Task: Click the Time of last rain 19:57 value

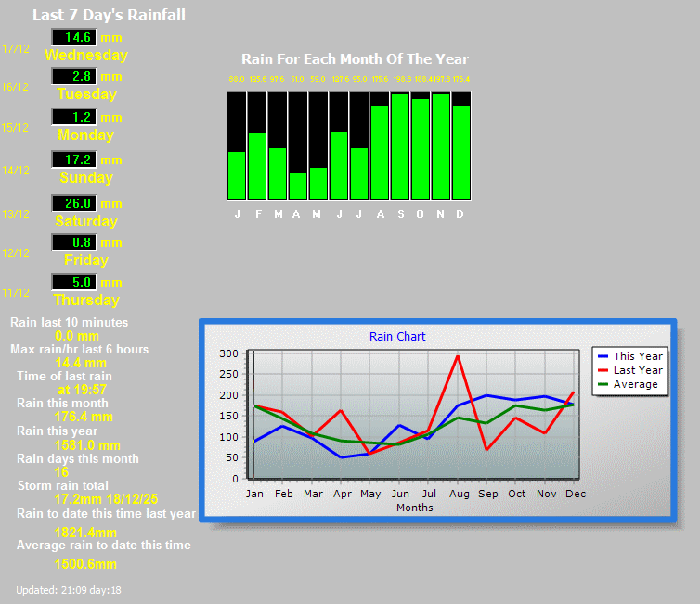Action: 82,390
